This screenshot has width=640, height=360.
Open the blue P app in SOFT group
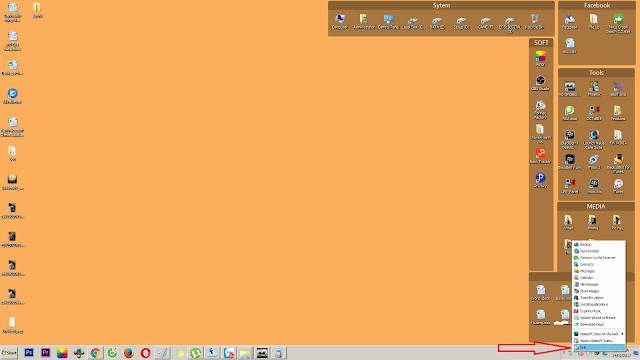[x=540, y=180]
